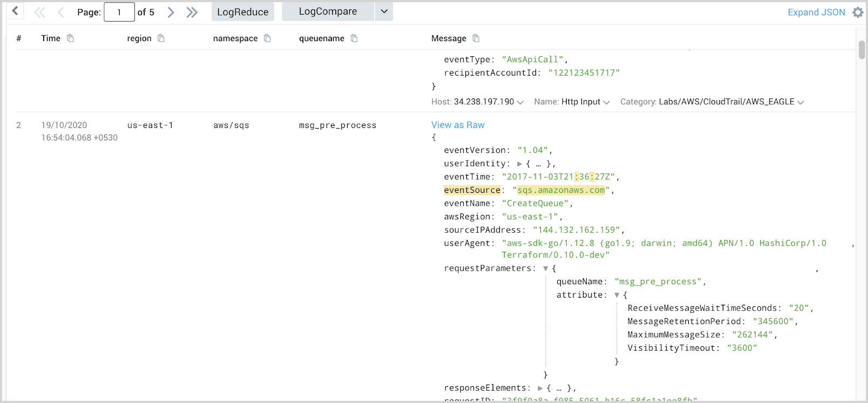Open settings gear icon

[x=858, y=12]
